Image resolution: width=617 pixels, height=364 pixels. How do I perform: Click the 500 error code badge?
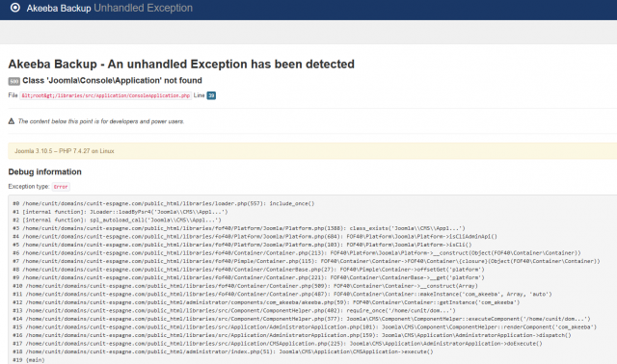(14, 81)
